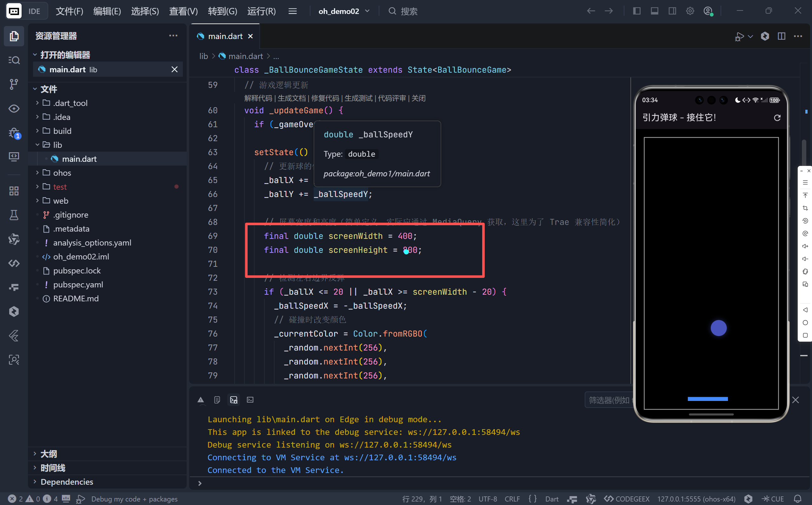The width and height of the screenshot is (812, 505).
Task: Open the Search view in activity bar
Action: click(x=14, y=60)
